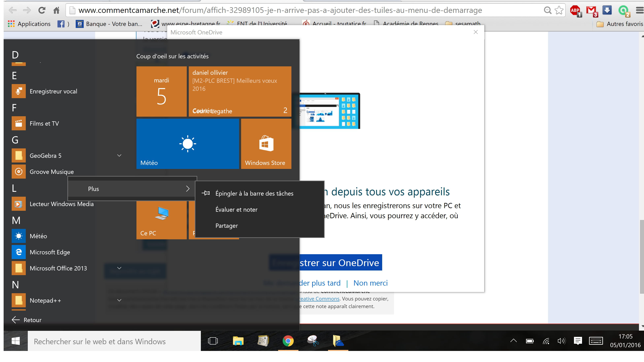Click the blue download extension icon
Screen dimensions: 644x362
pyautogui.click(x=607, y=10)
